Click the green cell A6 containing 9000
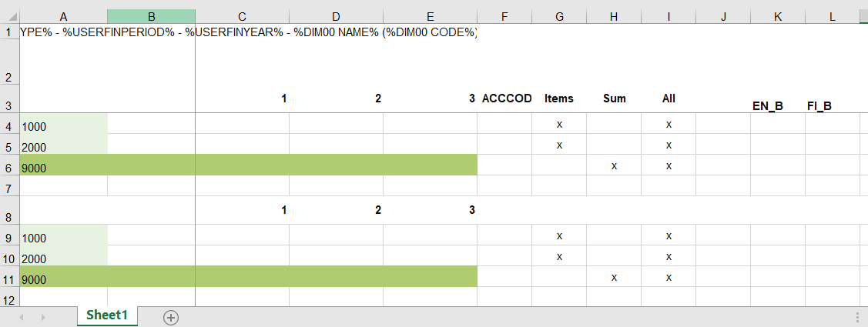The image size is (868, 327). (63, 165)
